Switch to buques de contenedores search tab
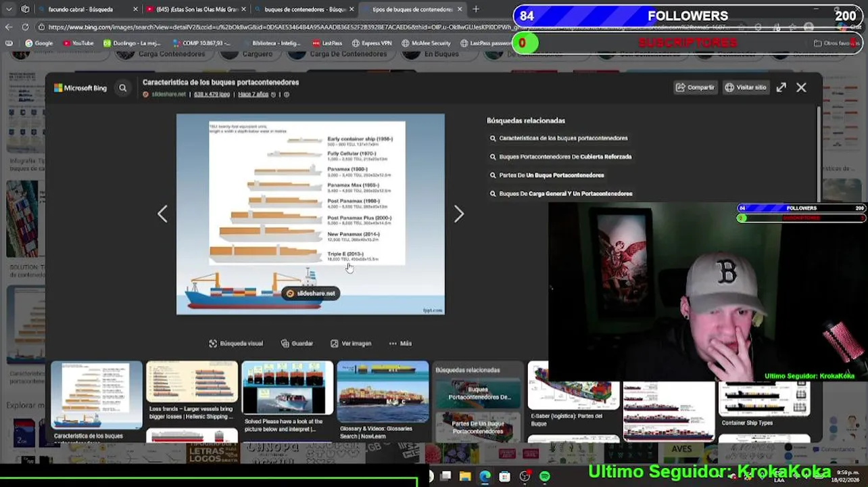868x487 pixels. point(304,9)
